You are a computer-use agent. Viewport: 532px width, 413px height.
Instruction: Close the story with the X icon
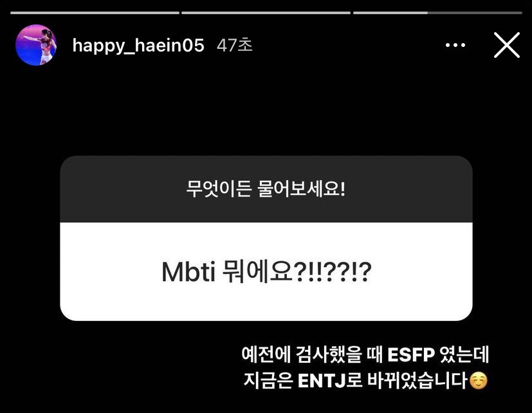[507, 45]
